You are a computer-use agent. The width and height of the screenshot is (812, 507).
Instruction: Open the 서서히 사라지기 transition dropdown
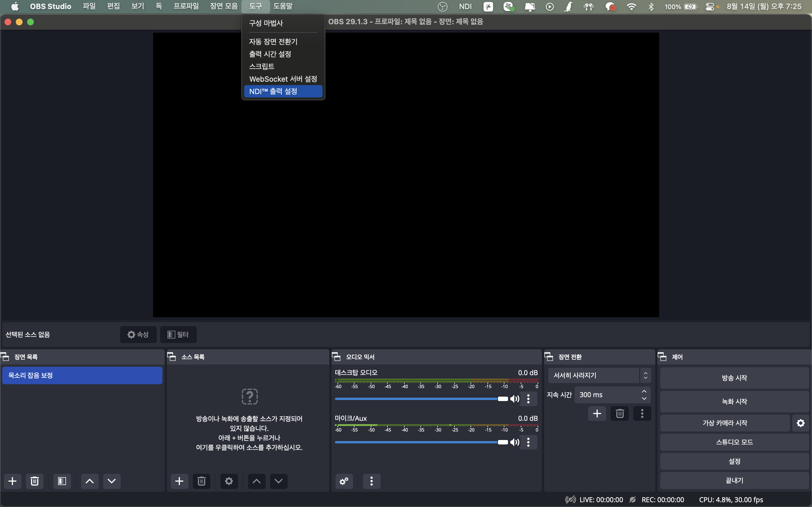[x=599, y=375]
